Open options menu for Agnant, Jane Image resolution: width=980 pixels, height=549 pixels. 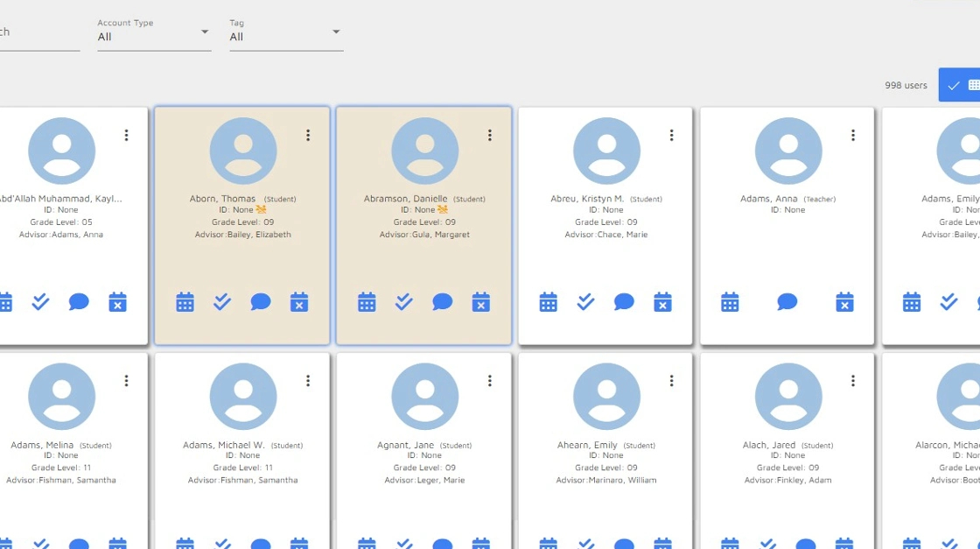pos(490,381)
